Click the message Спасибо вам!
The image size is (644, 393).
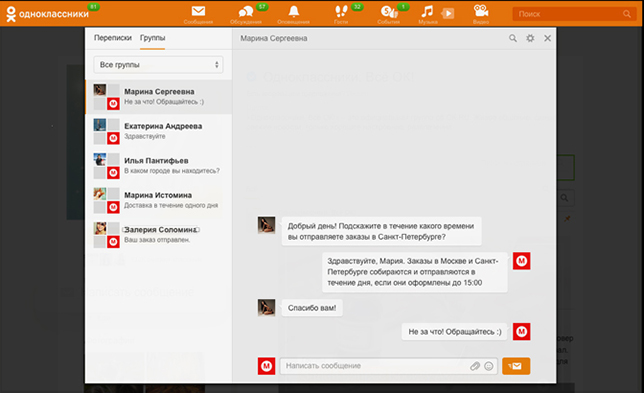coord(312,308)
